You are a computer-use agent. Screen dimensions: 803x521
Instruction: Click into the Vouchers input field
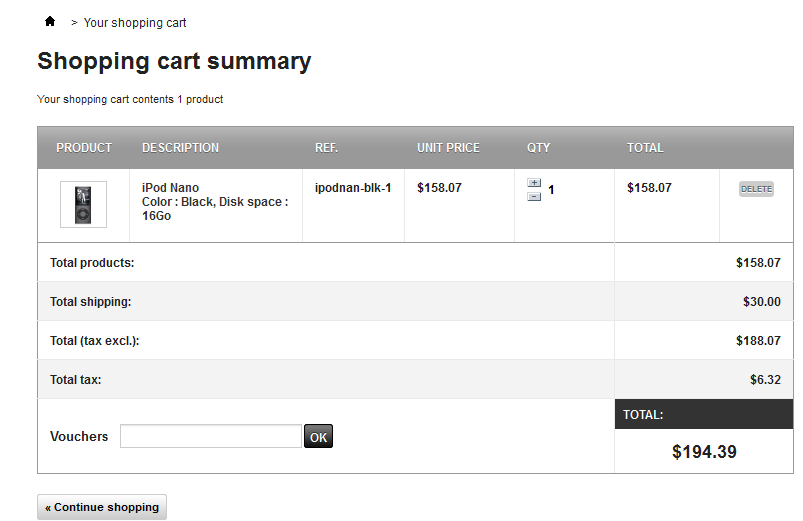pyautogui.click(x=211, y=436)
